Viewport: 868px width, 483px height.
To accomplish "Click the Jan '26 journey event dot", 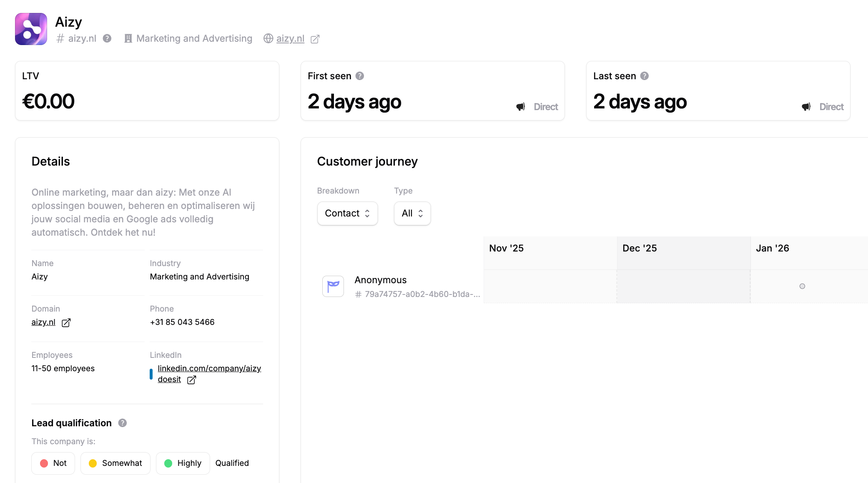I will (802, 286).
